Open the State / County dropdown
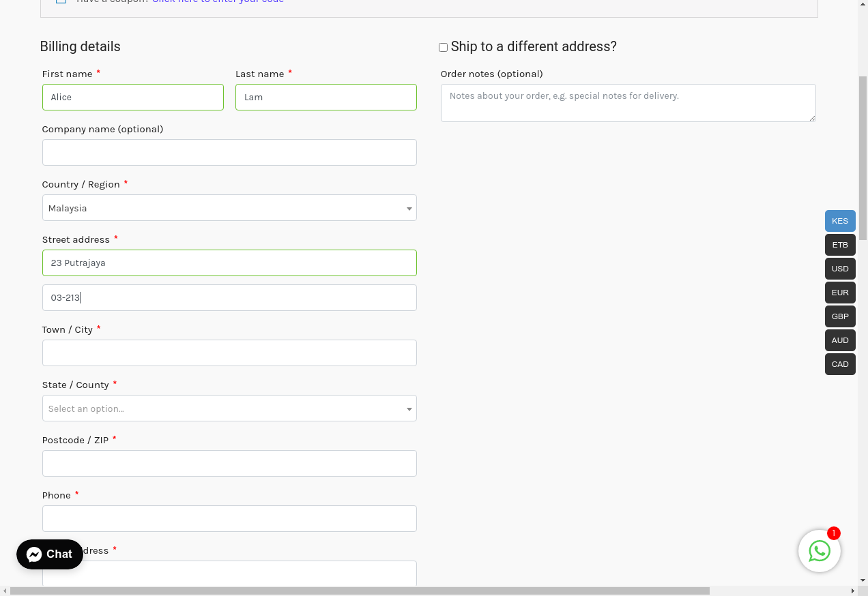This screenshot has width=868, height=596. click(x=229, y=408)
